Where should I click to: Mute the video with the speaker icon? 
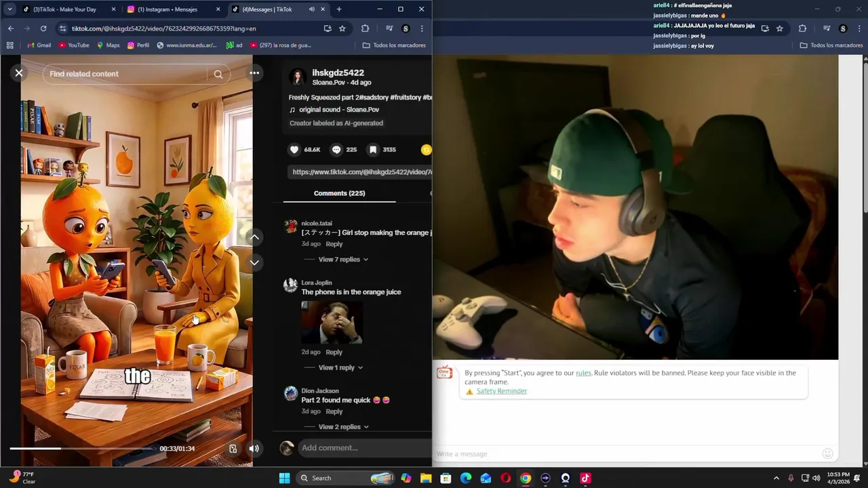pyautogui.click(x=254, y=448)
